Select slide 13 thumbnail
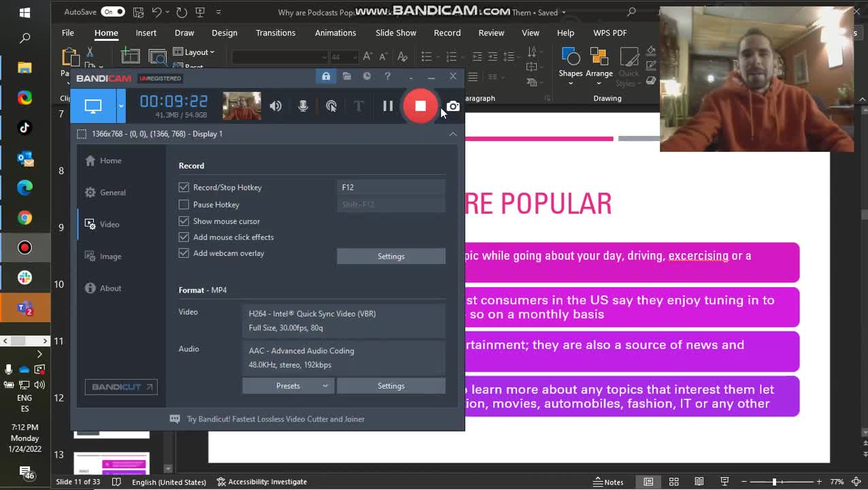 click(112, 463)
